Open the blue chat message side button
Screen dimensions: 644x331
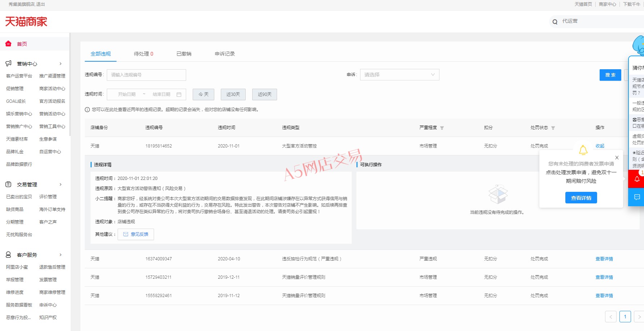[x=637, y=197]
